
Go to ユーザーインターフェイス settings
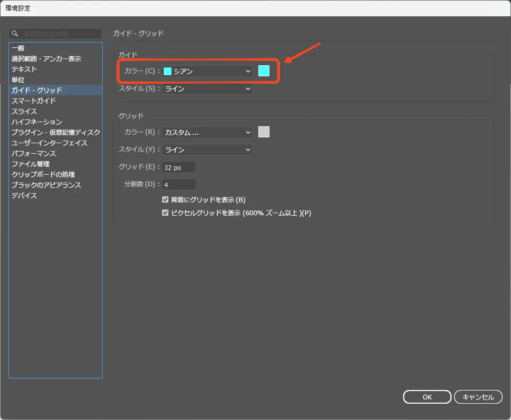click(49, 143)
